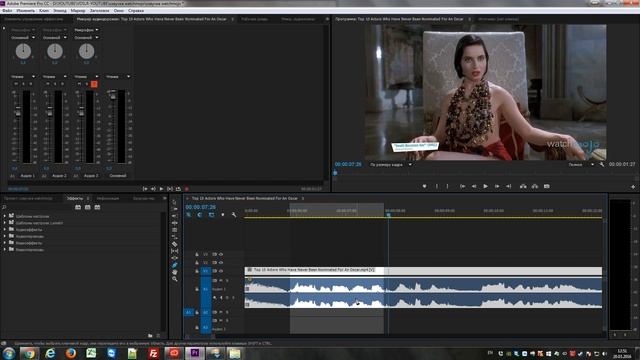Select the Zoom magnifier tool
Viewport: 640px width, 360px height.
175,279
